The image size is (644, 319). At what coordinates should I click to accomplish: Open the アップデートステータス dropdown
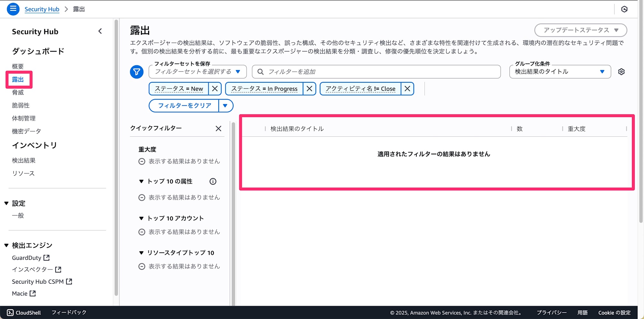tap(581, 30)
